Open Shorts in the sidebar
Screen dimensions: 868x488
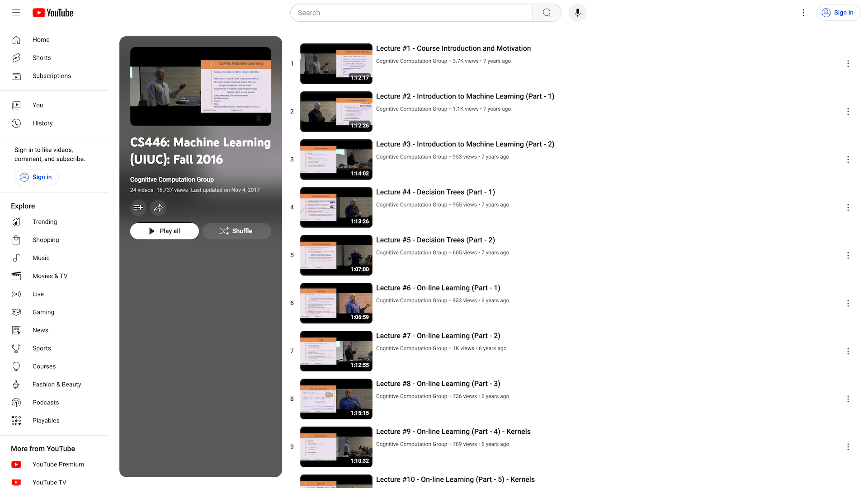(54, 58)
